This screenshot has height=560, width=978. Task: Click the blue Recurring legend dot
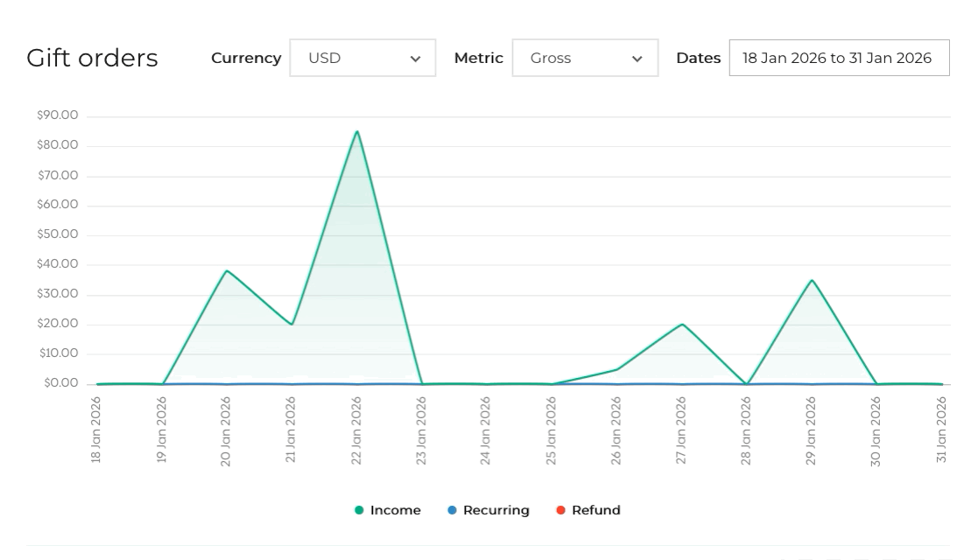pos(452,510)
